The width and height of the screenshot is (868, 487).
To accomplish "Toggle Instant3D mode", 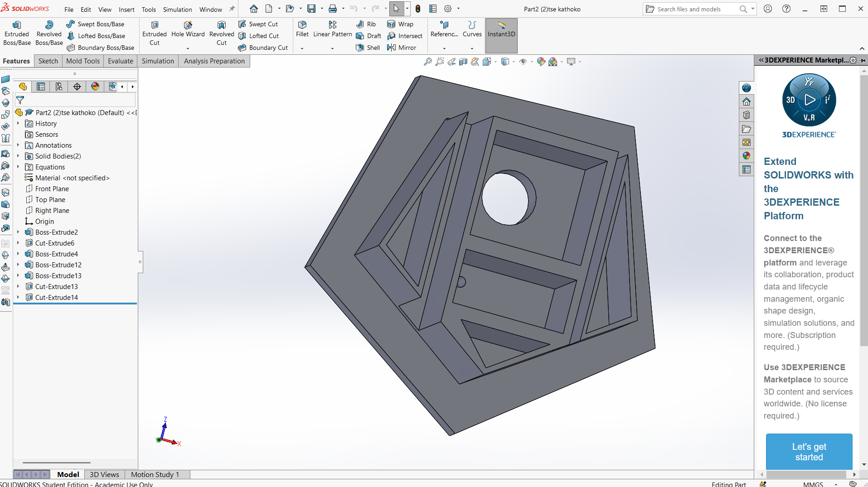I will point(501,36).
